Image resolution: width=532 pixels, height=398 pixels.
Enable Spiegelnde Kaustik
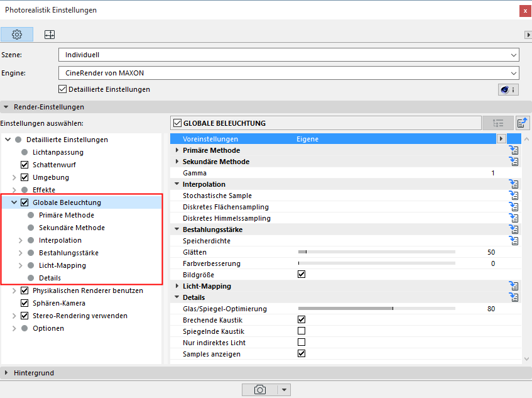coord(301,331)
